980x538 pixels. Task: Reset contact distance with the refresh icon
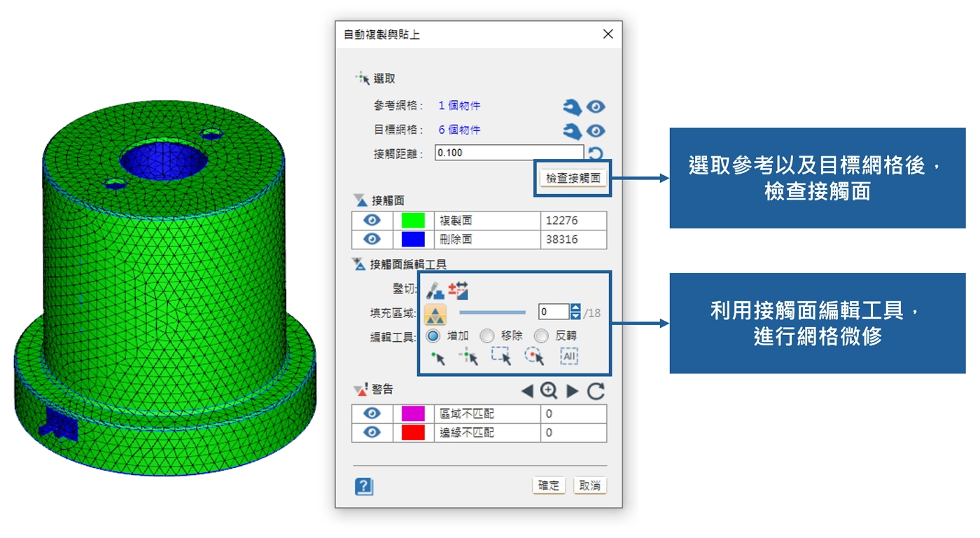[x=596, y=153]
